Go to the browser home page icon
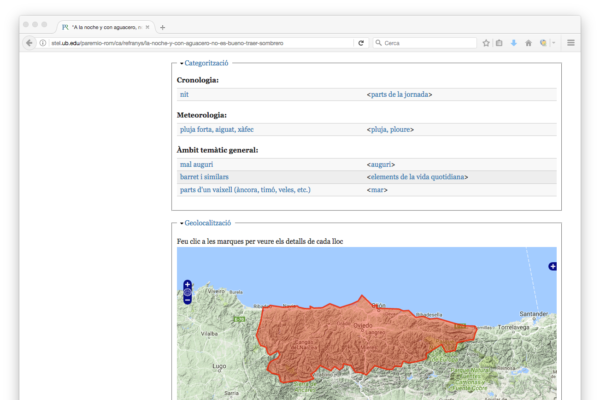The image size is (600, 400). (x=528, y=43)
